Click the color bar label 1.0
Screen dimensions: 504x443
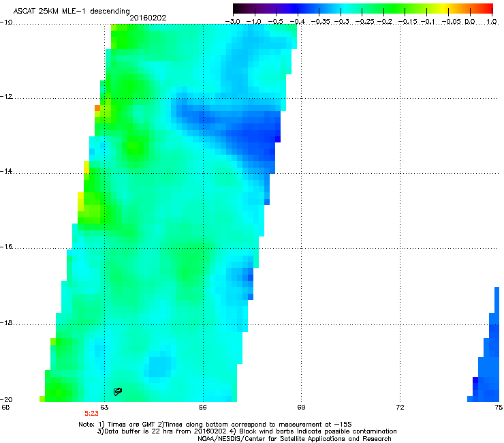[492, 22]
